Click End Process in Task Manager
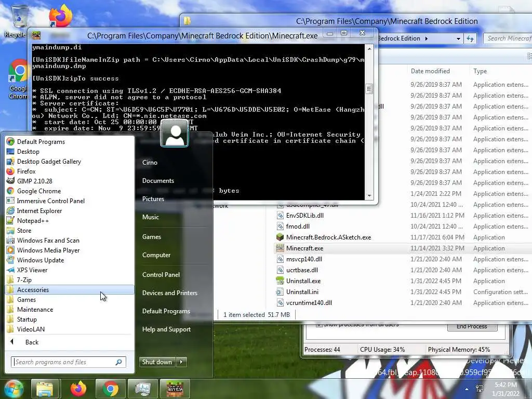Image resolution: width=532 pixels, height=399 pixels. coord(472,326)
